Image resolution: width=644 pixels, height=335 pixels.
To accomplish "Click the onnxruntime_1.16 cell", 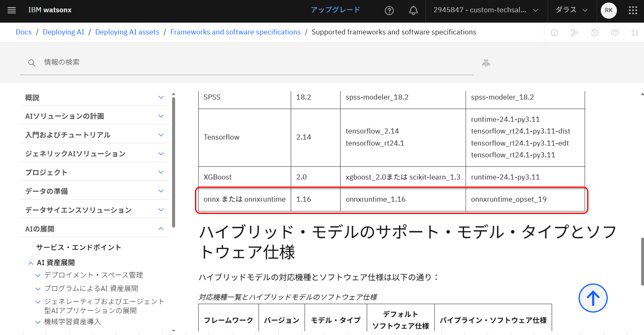I will coord(403,199).
